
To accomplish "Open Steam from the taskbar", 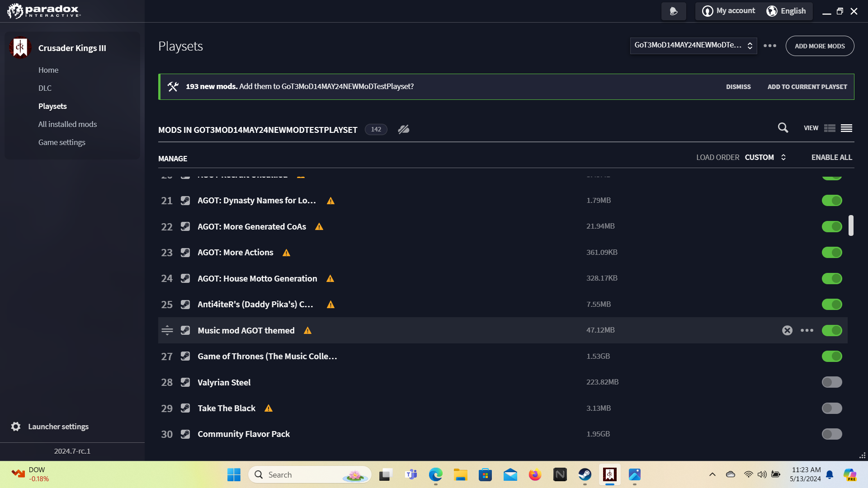I will [585, 474].
